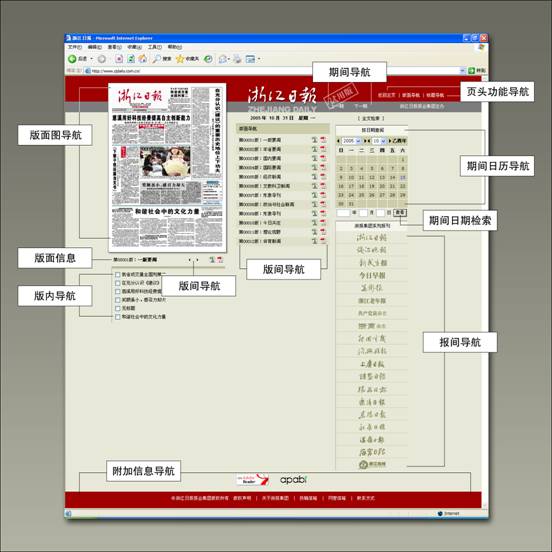Click the 查看 date search button

coord(400,213)
